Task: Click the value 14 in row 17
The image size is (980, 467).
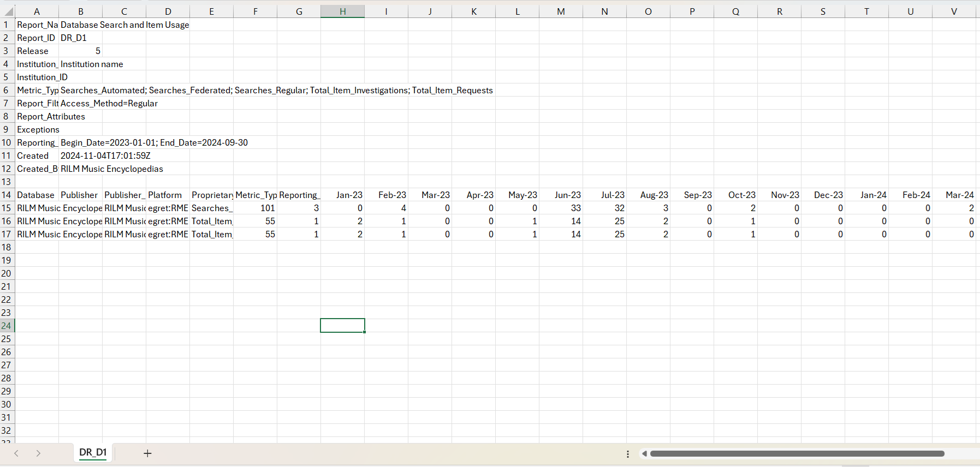Action: tap(561, 234)
